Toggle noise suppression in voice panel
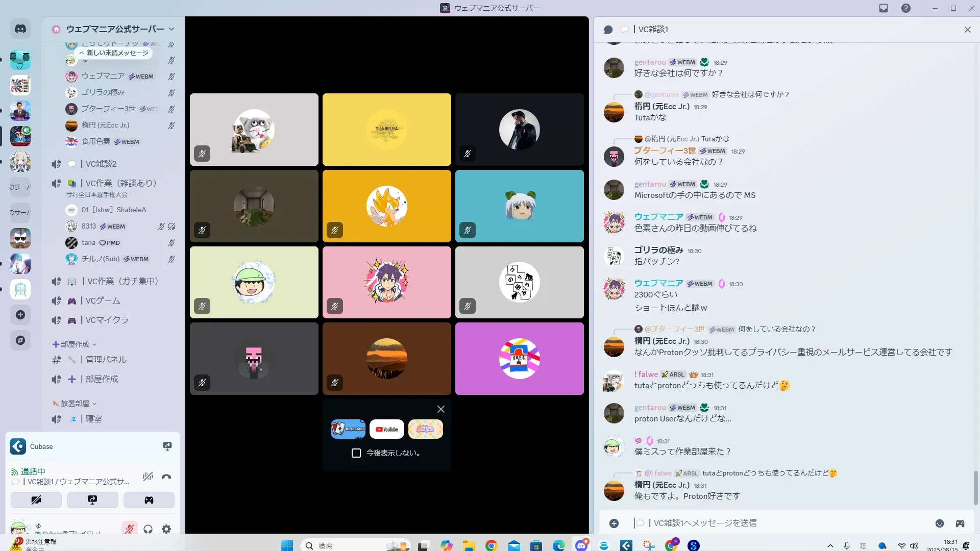The image size is (980, 551). (x=148, y=477)
